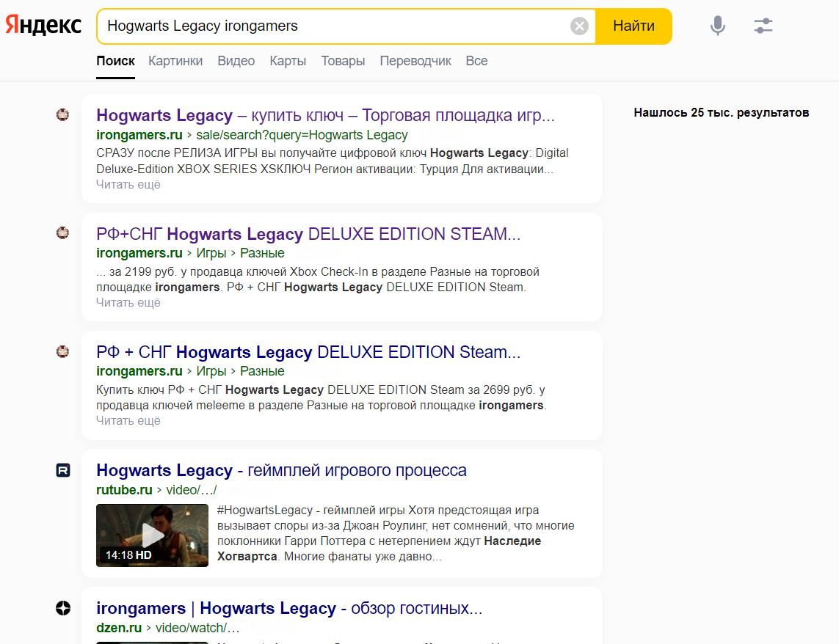This screenshot has width=839, height=644.
Task: Click 'sale/search?query=Hogwarts Legacy' URL path
Action: pyautogui.click(x=302, y=135)
